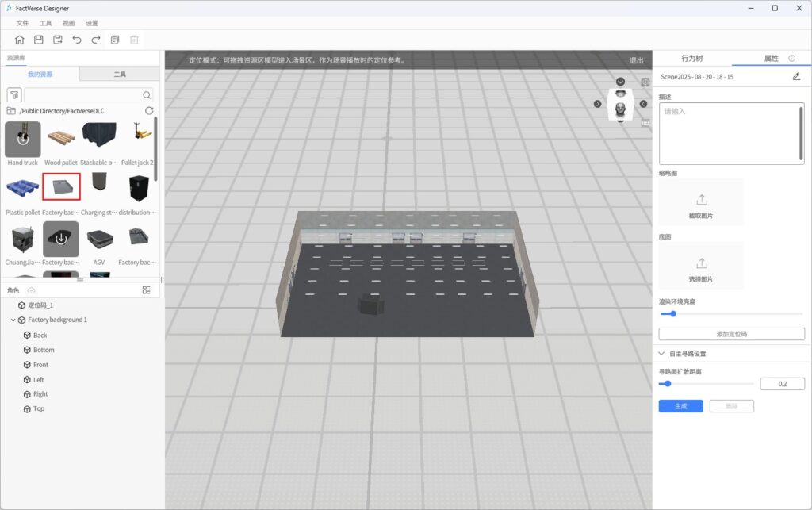Select the Plastic pallet resource thumbnail

[23, 188]
